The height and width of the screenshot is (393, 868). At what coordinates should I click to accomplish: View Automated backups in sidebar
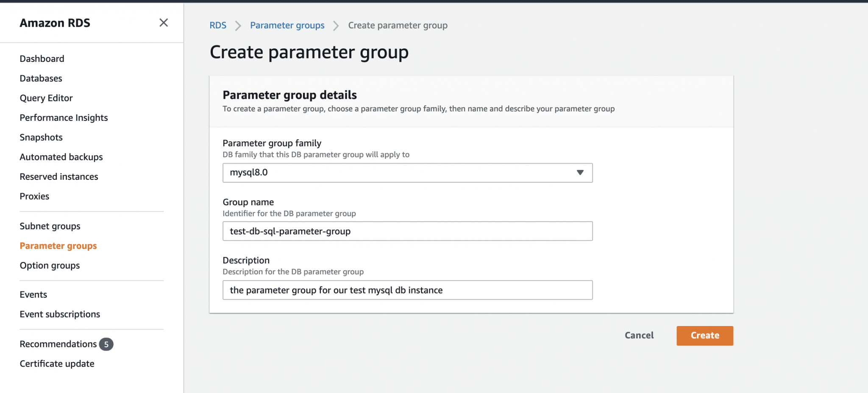point(61,157)
